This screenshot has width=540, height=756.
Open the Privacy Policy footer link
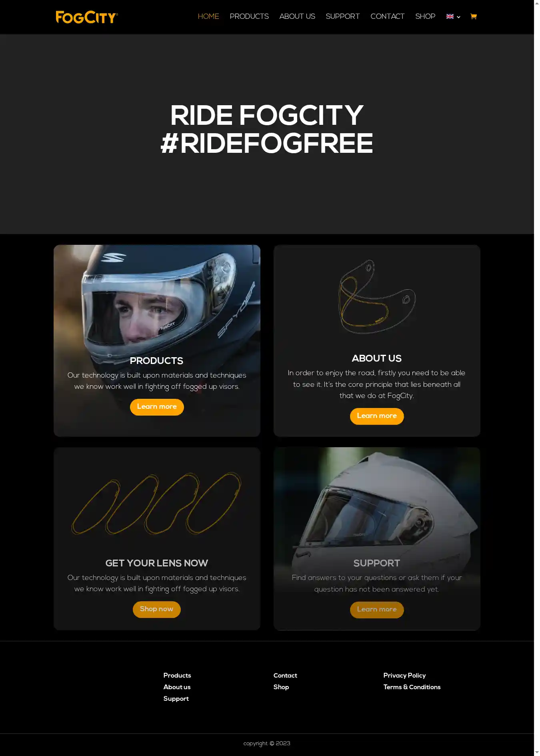tap(404, 675)
